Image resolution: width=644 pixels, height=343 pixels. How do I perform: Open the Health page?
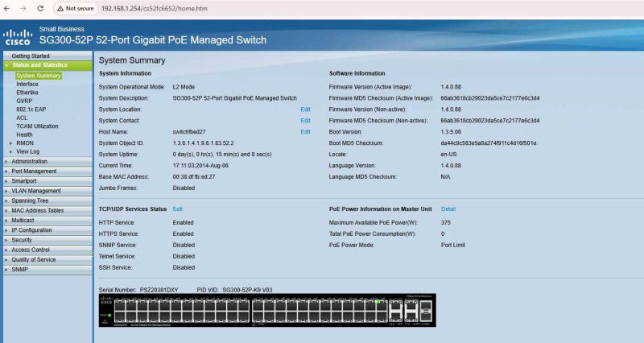24,134
